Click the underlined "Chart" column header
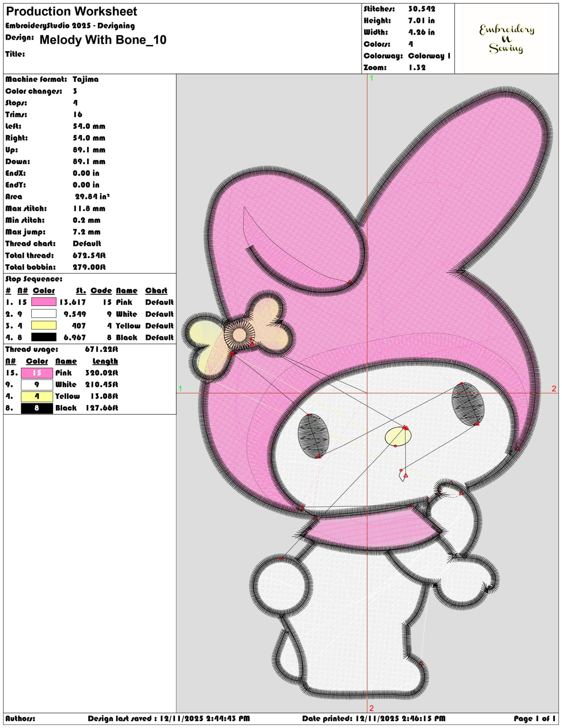Image resolution: width=562 pixels, height=728 pixels. tap(156, 291)
